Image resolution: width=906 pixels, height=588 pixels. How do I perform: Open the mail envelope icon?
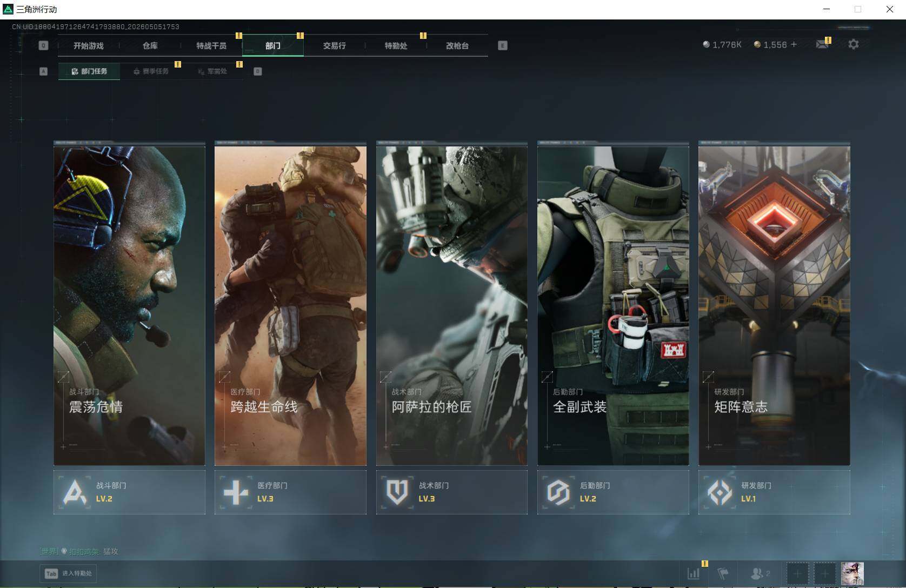[x=822, y=44]
